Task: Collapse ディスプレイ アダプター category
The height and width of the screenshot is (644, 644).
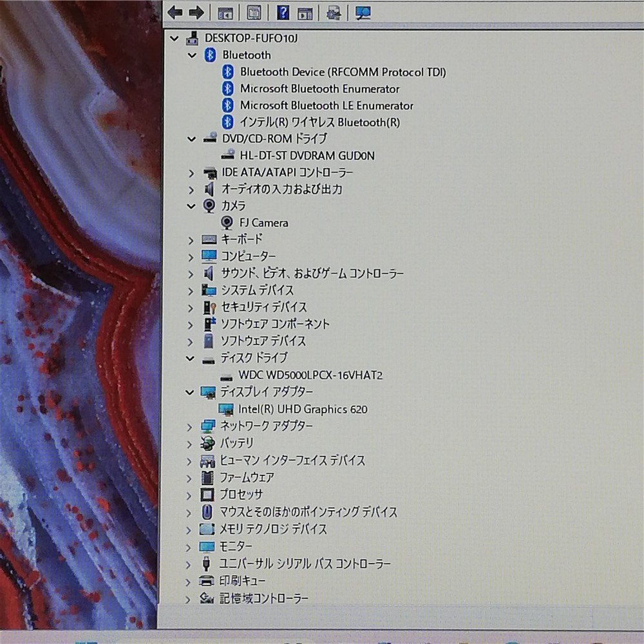Action: (x=190, y=393)
